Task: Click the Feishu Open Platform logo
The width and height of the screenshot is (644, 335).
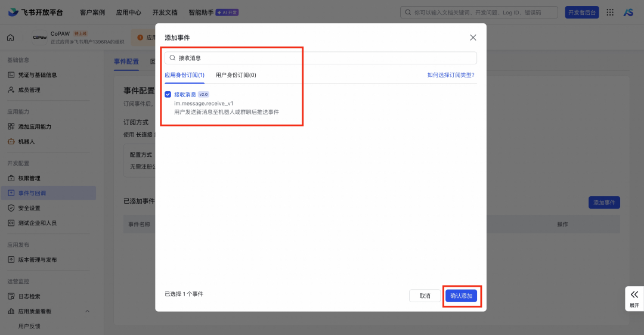Action: (x=35, y=12)
